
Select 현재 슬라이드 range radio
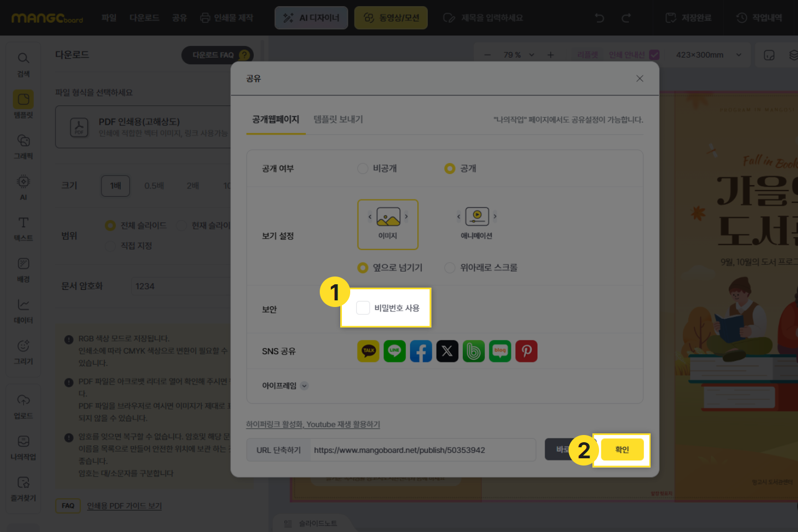coord(181,226)
